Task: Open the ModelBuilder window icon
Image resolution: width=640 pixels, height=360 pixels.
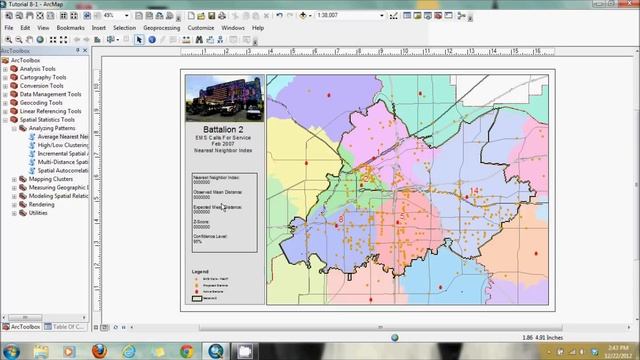Action: tap(462, 16)
